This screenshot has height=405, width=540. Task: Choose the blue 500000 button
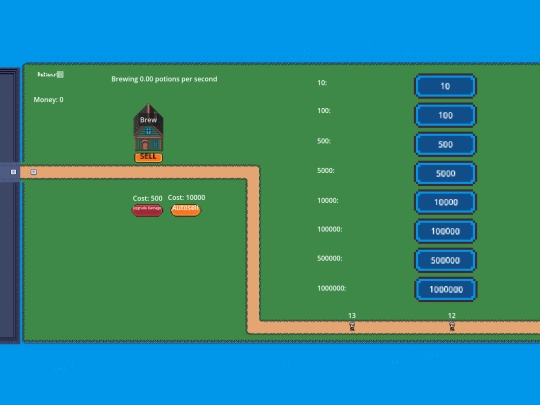(445, 260)
